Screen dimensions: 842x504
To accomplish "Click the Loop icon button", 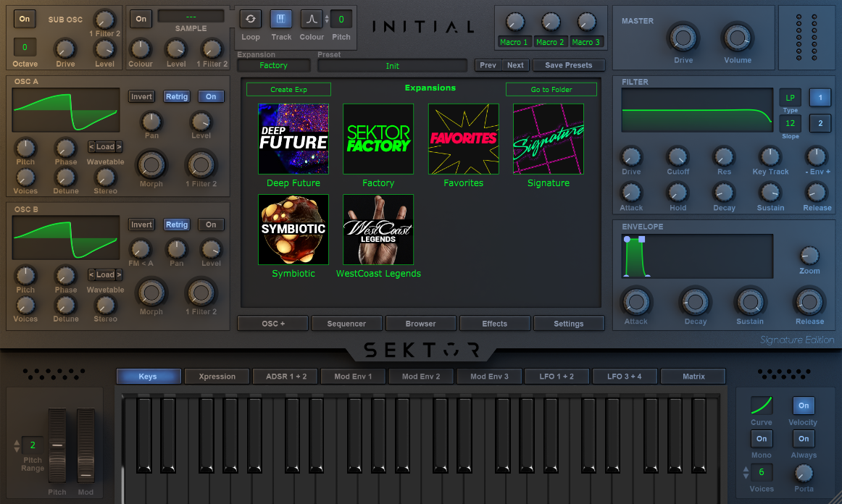I will [250, 20].
